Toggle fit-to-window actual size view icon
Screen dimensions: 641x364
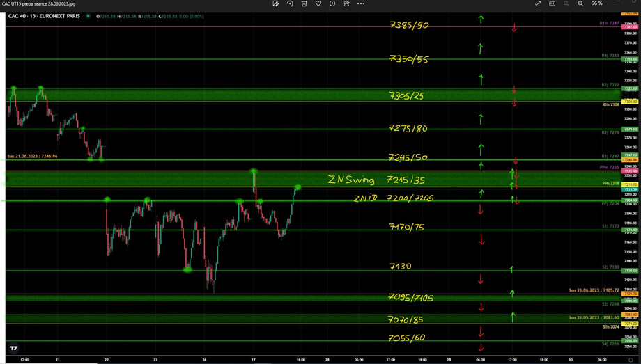[x=552, y=4]
